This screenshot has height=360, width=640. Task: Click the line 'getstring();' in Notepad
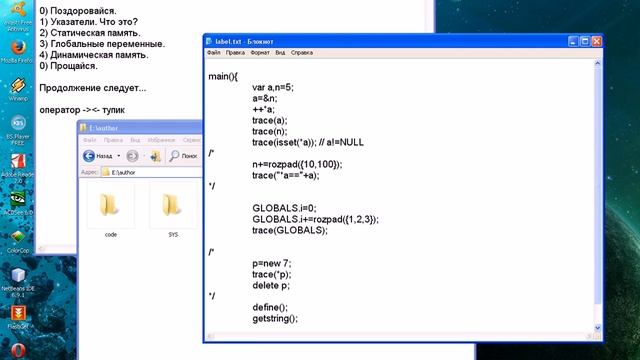(x=275, y=318)
